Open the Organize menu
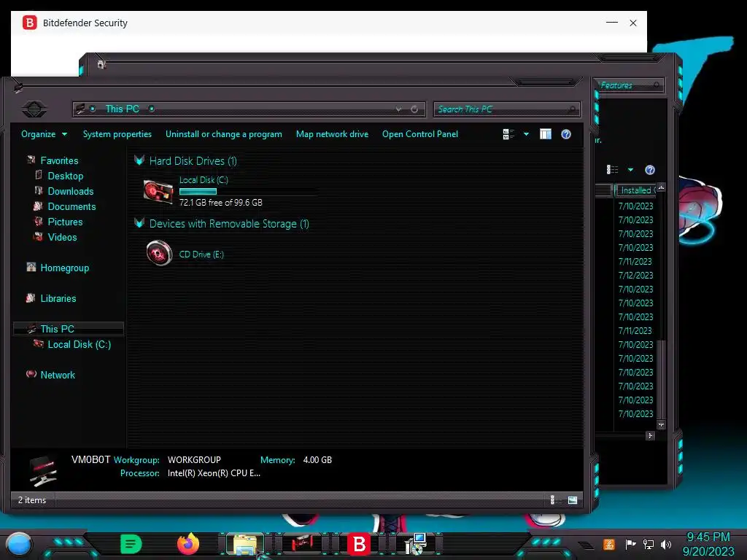Image resolution: width=747 pixels, height=560 pixels. click(x=44, y=134)
